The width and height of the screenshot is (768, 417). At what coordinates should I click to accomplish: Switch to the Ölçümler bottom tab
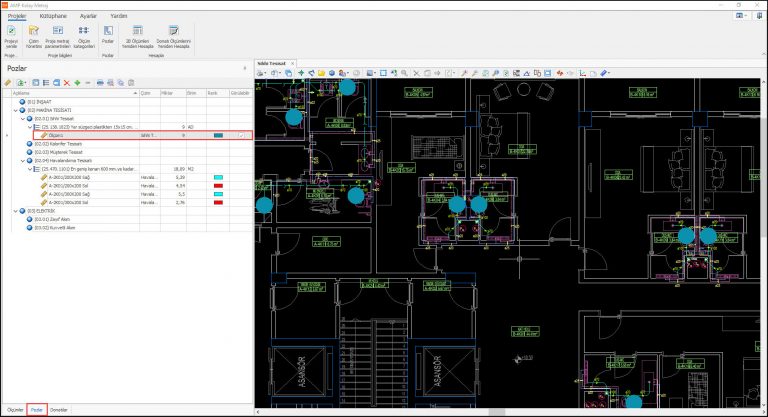coord(14,410)
